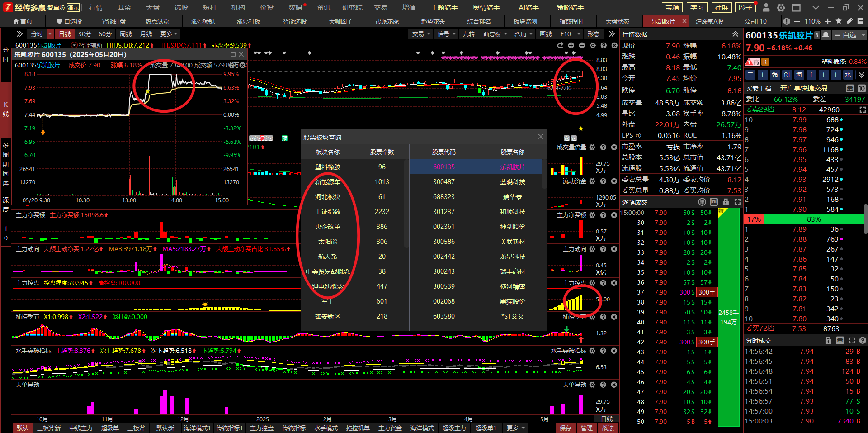Click the 17% / 83% buy-sell ratio bar
Image resolution: width=868 pixels, height=433 pixels.
(x=804, y=219)
